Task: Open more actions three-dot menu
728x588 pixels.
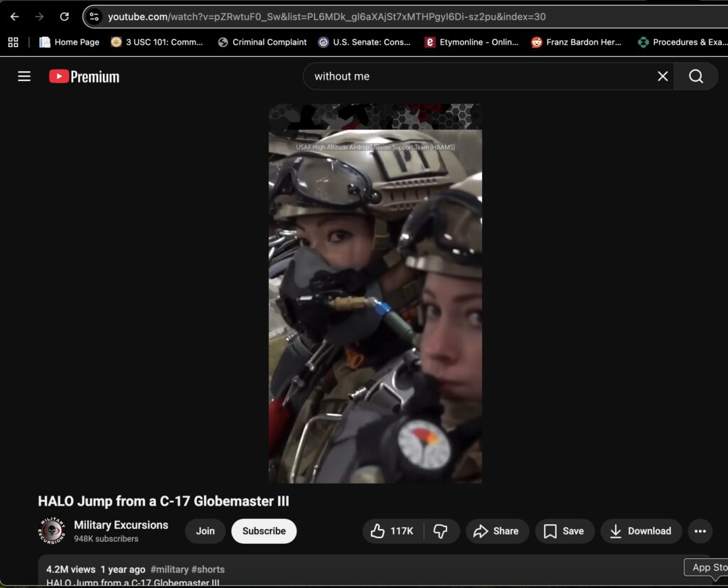Action: (700, 531)
